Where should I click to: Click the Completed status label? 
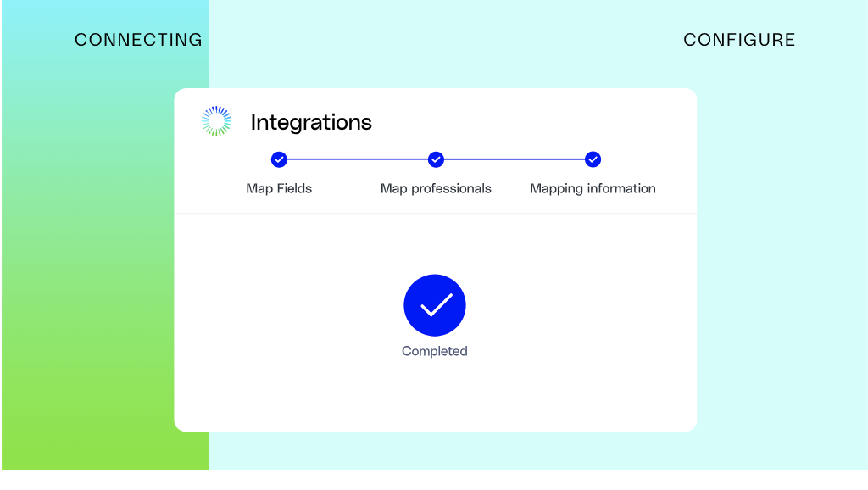tap(435, 350)
